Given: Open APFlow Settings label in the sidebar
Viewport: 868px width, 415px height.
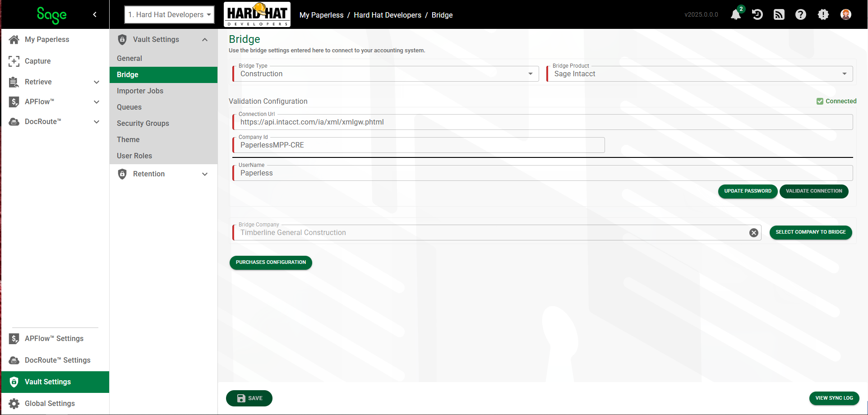Looking at the screenshot, I should (x=54, y=339).
